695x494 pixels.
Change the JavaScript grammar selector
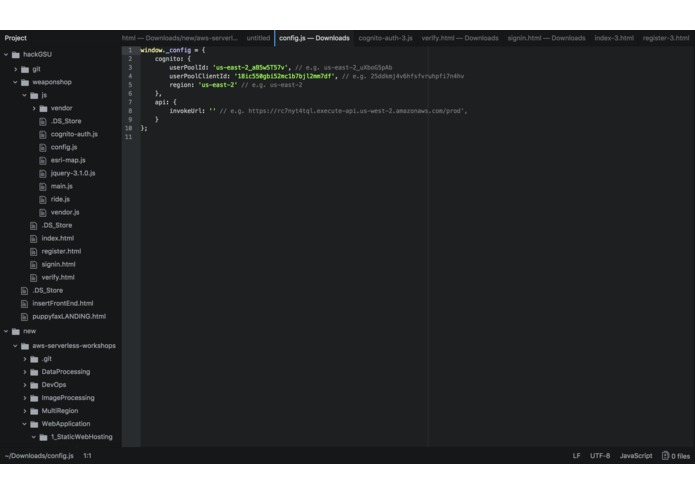[636, 455]
